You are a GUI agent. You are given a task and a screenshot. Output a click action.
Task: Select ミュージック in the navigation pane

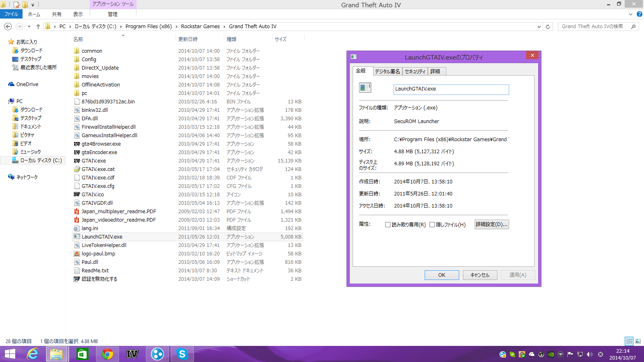click(x=31, y=152)
